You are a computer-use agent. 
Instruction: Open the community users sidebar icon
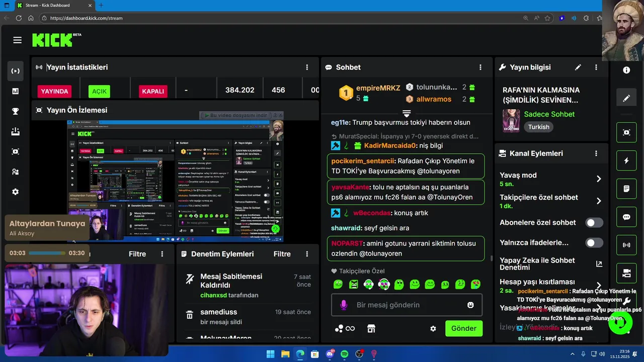click(16, 171)
